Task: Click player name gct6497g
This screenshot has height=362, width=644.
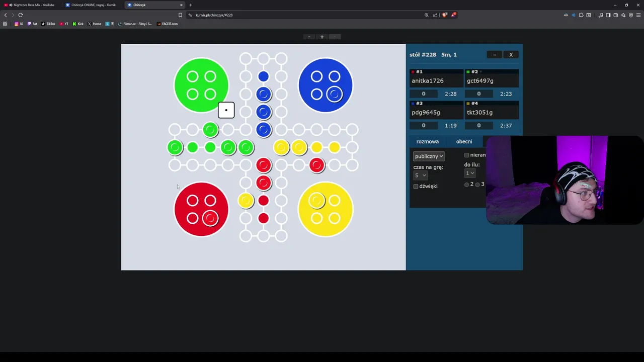Action: pos(480,81)
